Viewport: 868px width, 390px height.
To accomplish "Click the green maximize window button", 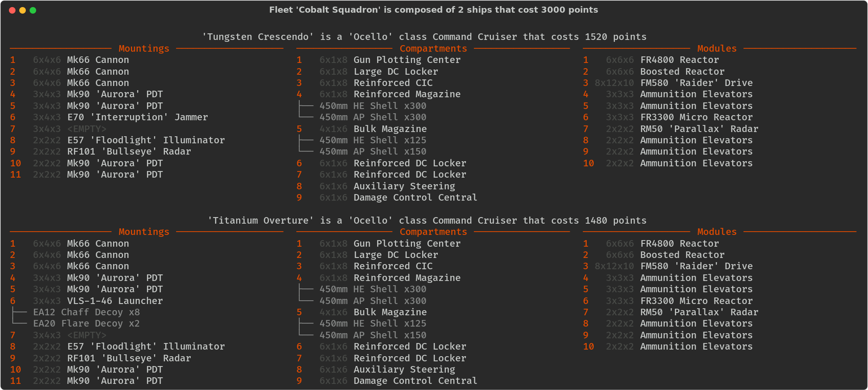I will (x=33, y=10).
